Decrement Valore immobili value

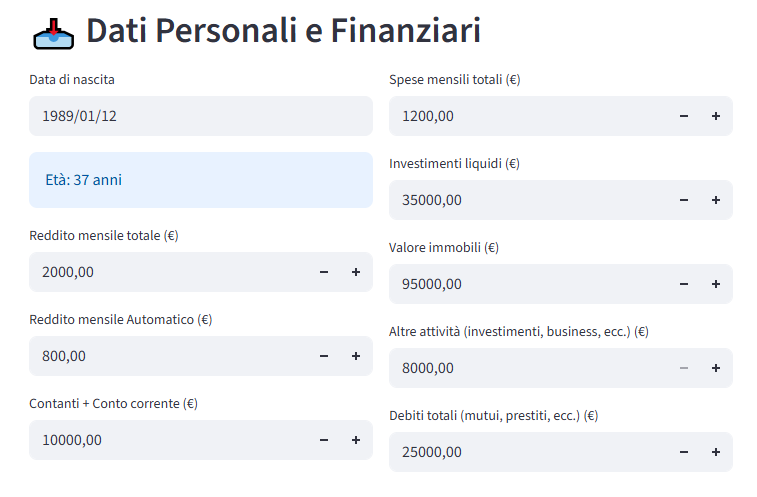[x=683, y=284]
